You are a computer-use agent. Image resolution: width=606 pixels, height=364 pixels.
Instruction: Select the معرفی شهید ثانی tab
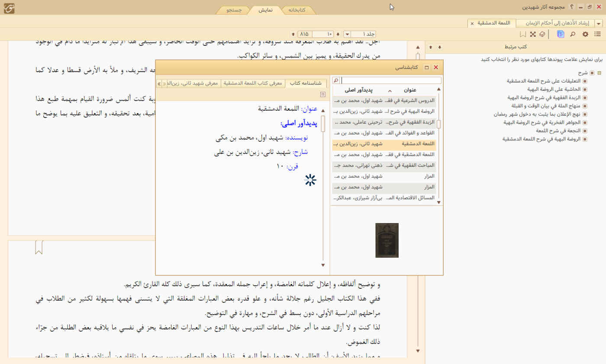tap(194, 83)
